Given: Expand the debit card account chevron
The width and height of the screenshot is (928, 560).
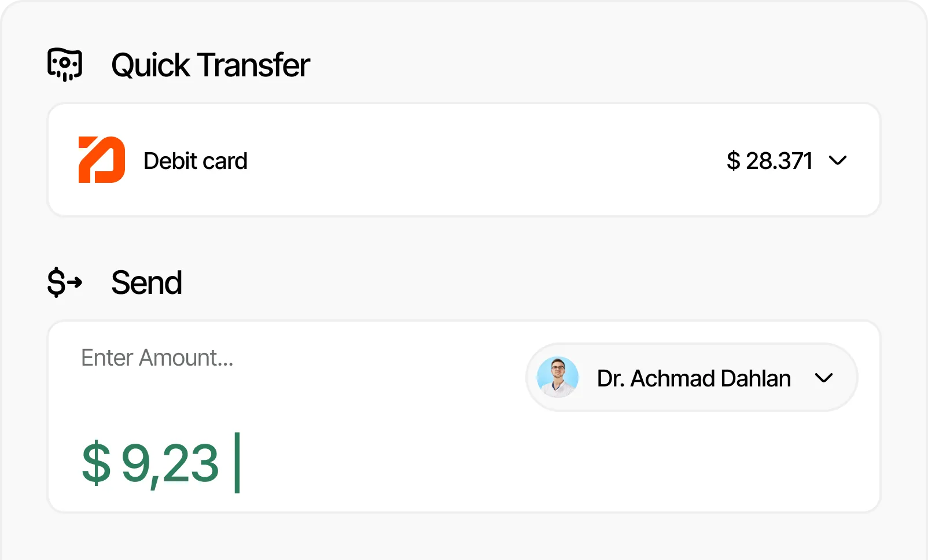Looking at the screenshot, I should [837, 160].
